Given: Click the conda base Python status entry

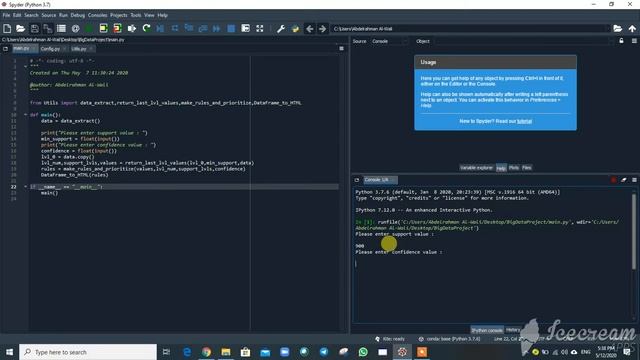Looking at the screenshot, I should tap(450, 339).
